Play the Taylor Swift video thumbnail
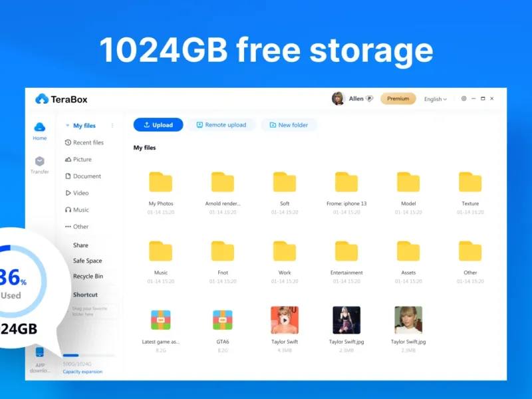The image size is (532, 399). [x=285, y=320]
